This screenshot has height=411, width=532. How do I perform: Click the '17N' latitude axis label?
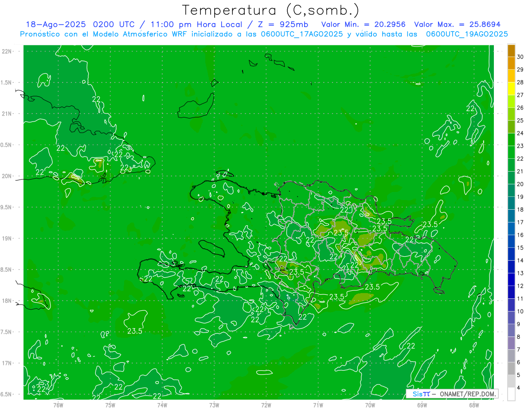(6, 363)
